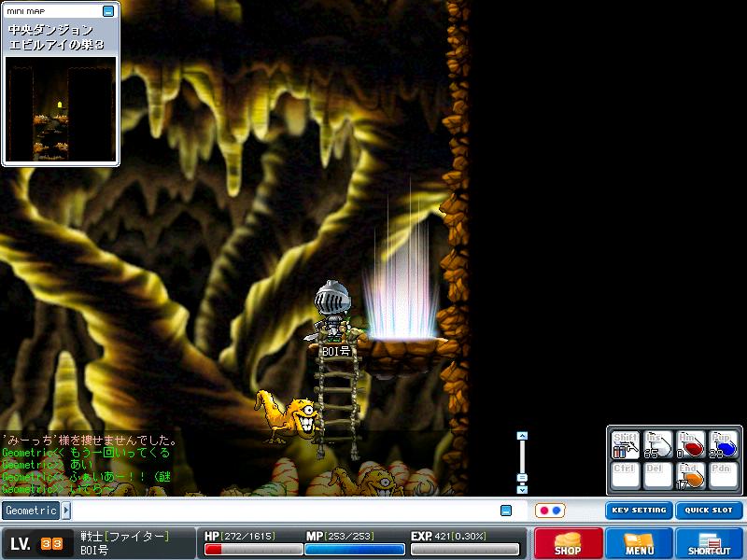The width and height of the screenshot is (747, 560).
Task: Click the chat scroll down arrow
Action: [x=522, y=489]
